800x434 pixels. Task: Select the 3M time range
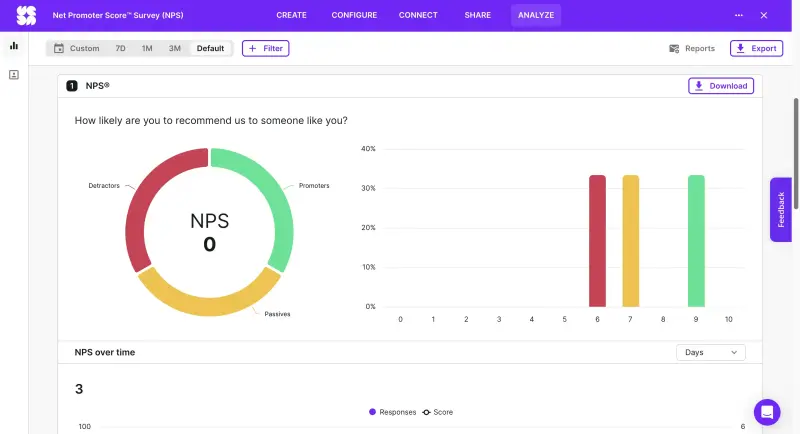(174, 48)
